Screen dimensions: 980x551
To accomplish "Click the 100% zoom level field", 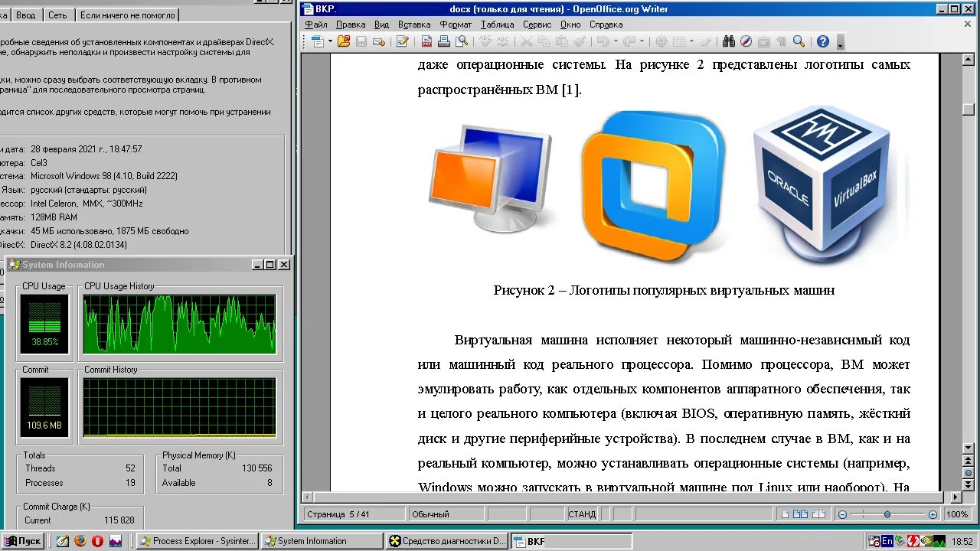I will click(957, 514).
